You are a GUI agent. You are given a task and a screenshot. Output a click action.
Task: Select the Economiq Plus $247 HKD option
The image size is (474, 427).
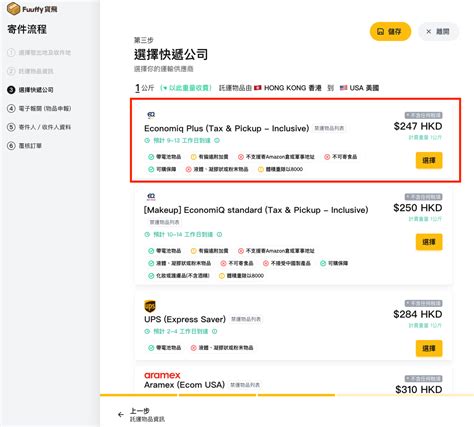429,160
